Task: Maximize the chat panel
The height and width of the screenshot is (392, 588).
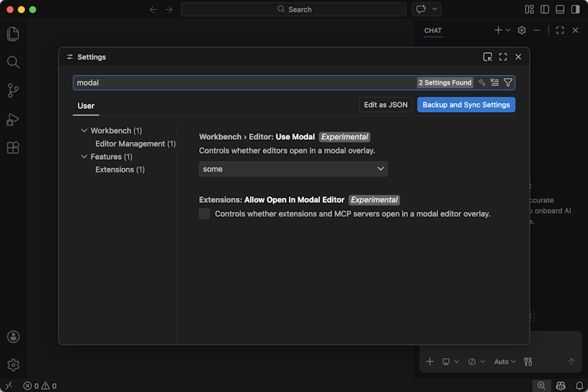Action: [560, 30]
